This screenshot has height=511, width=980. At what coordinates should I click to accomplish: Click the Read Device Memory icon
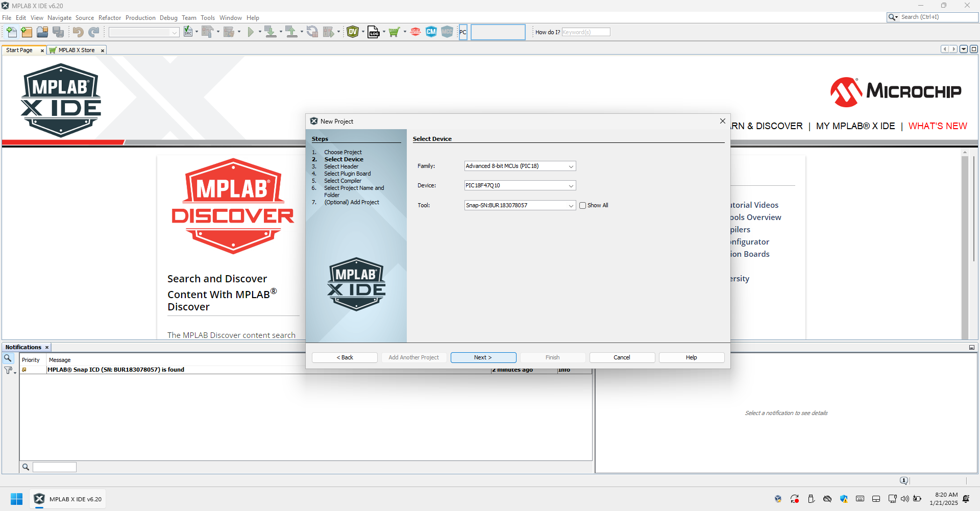coord(291,32)
